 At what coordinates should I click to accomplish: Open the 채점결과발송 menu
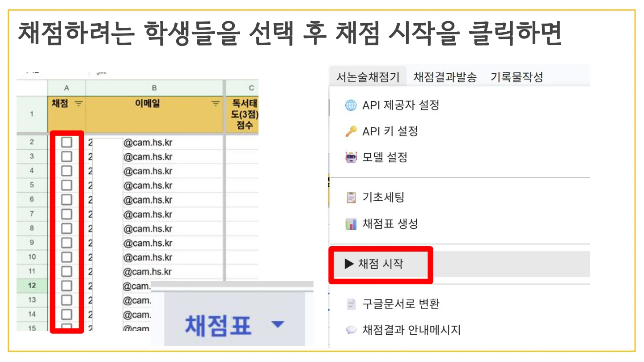click(x=445, y=77)
